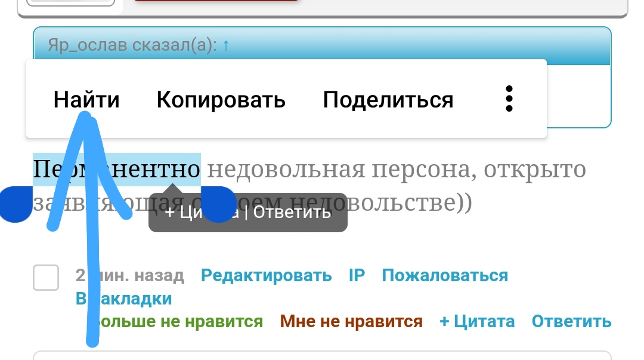Image resolution: width=644 pixels, height=360 pixels.
Task: Tap the Яр_ослав сказал(а) quote header
Action: pos(132,46)
